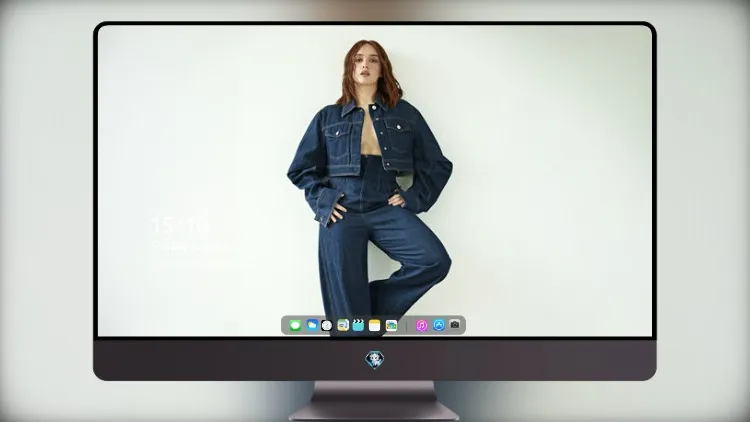This screenshot has width=750, height=422.
Task: Open the Clock app in the dock
Action: pos(327,325)
